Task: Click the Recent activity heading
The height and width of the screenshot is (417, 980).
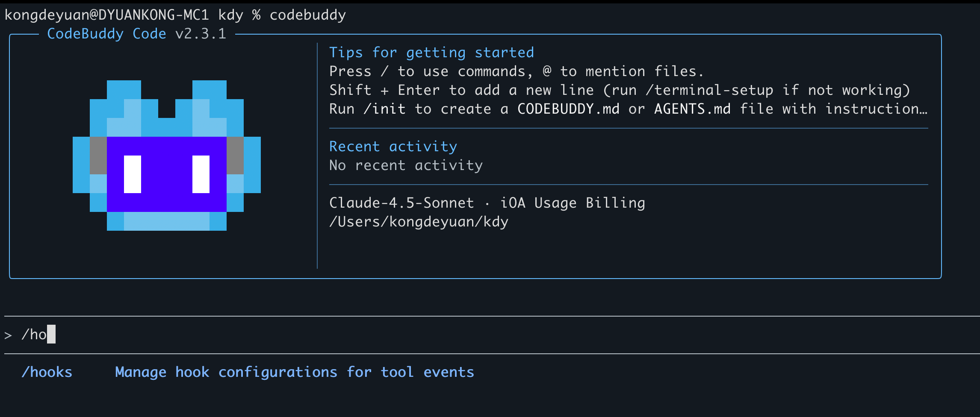Action: click(393, 147)
